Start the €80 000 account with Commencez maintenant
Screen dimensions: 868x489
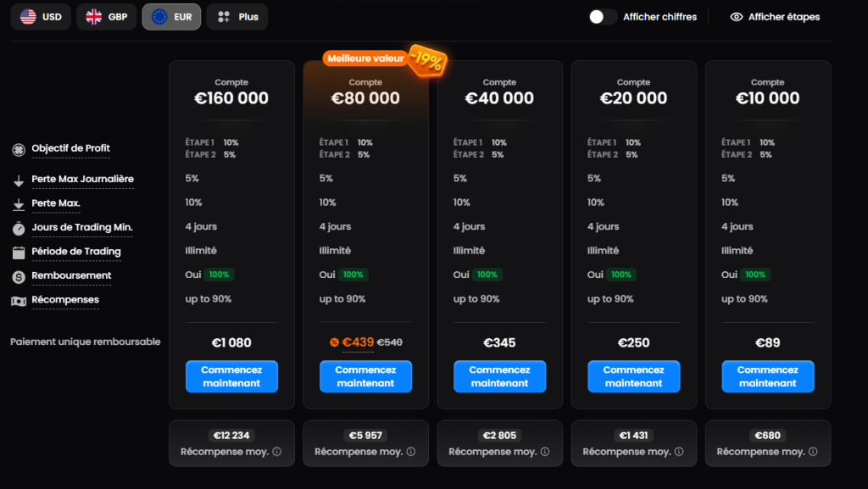pos(365,376)
